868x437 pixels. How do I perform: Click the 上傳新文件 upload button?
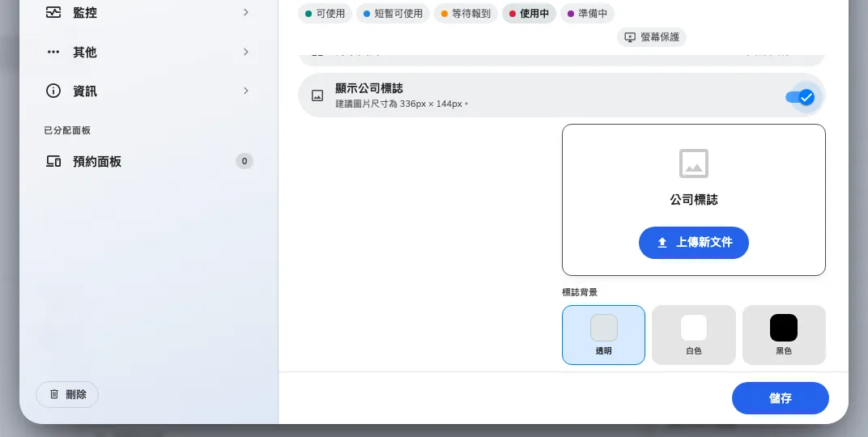694,242
